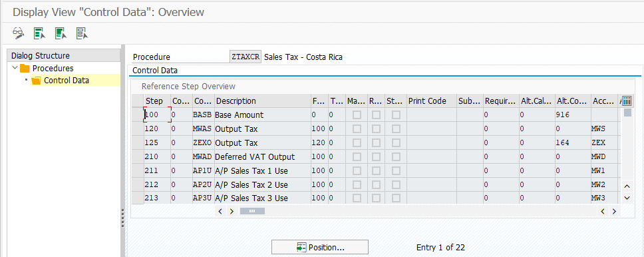Click left arrow of horizontal scrollbar
The height and width of the screenshot is (257, 644).
click(x=220, y=211)
